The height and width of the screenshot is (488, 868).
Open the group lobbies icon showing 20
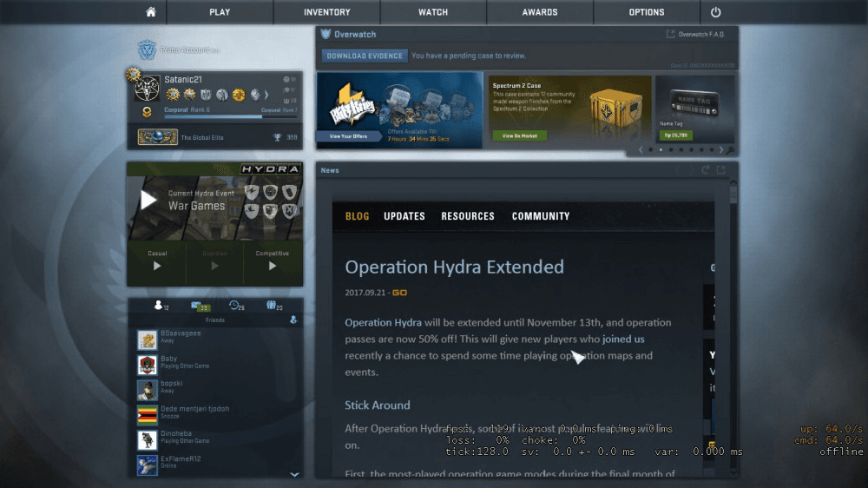coord(271,305)
